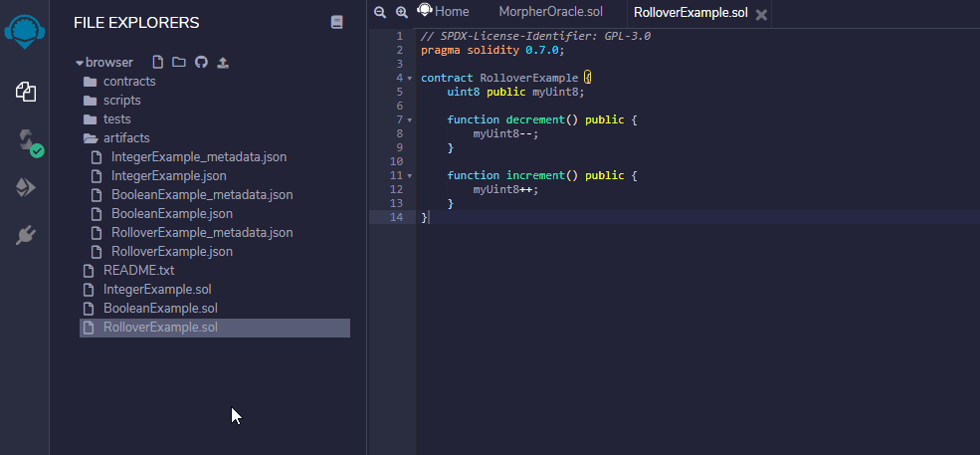Expand the contracts folder
The image size is (980, 455).
pos(118,82)
